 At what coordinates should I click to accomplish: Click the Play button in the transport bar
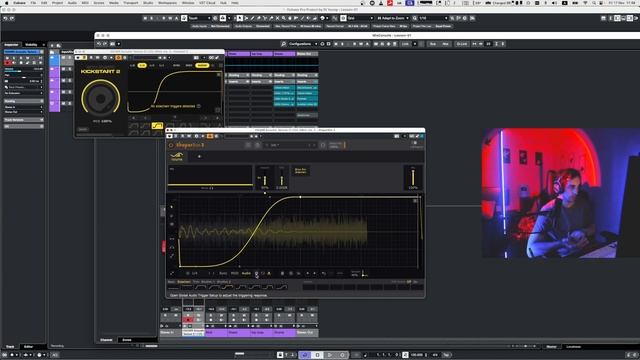[x=330, y=355]
